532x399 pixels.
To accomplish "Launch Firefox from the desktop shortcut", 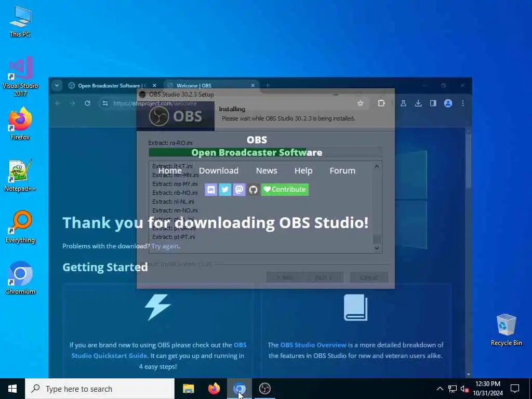I will coord(20,124).
